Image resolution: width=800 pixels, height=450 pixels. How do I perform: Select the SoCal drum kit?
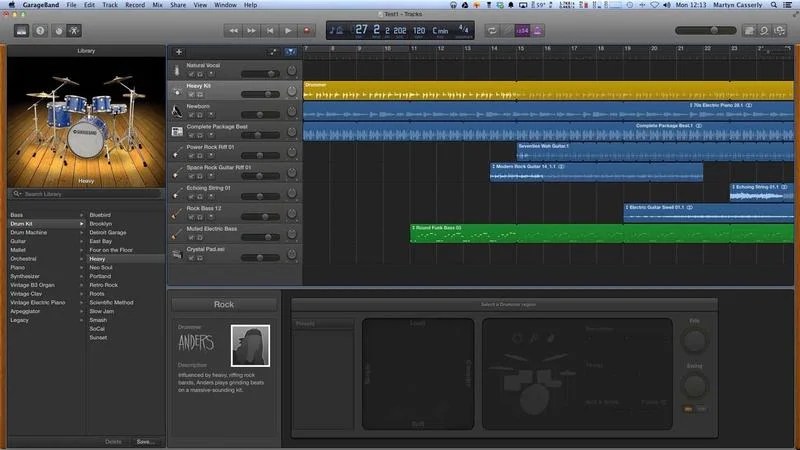point(97,329)
